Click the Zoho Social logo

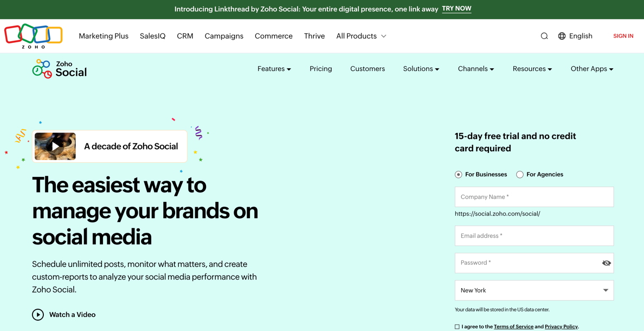pos(60,69)
